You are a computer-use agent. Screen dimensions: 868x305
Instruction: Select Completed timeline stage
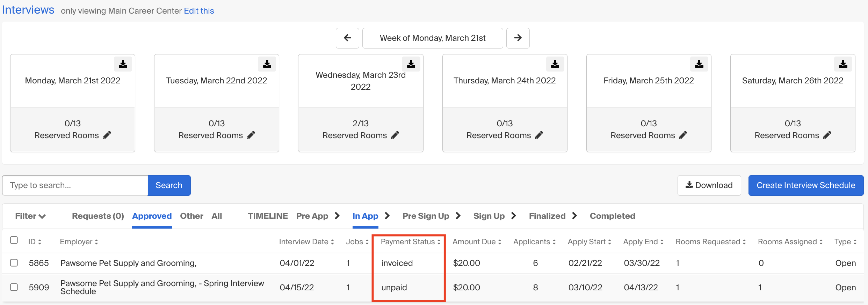coord(612,216)
